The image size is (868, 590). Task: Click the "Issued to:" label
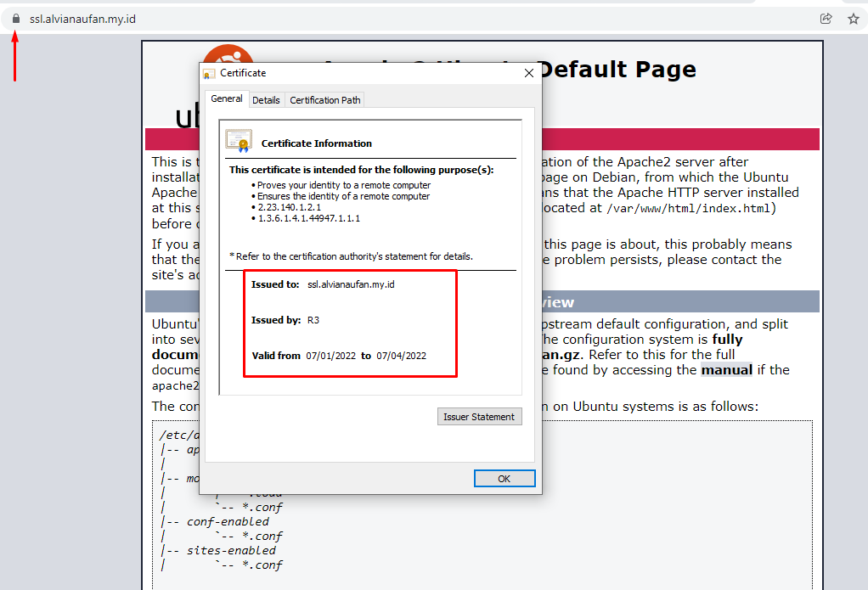pyautogui.click(x=275, y=284)
